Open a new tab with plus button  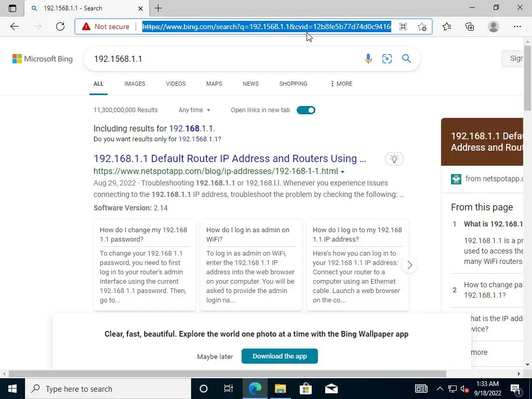tap(158, 8)
